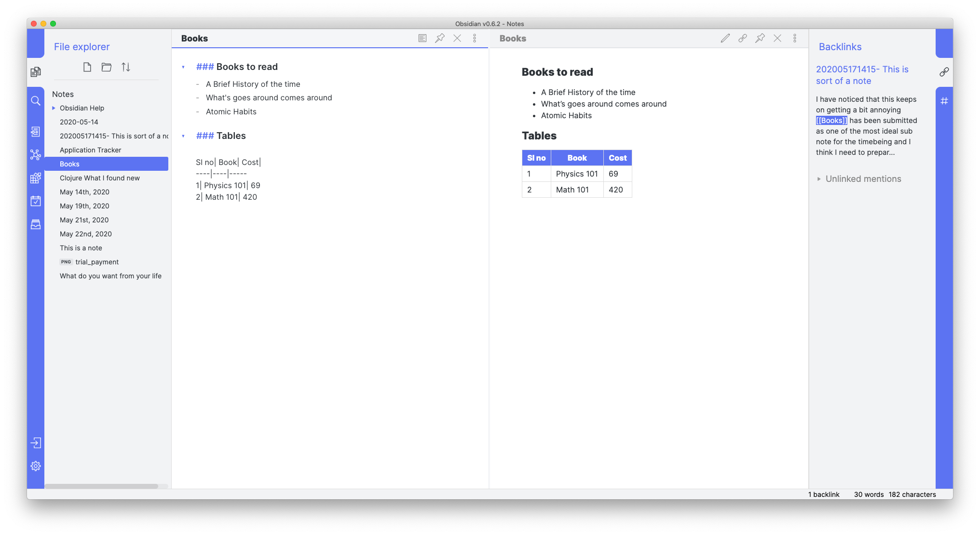Click the link icon in preview pane header

tap(743, 38)
